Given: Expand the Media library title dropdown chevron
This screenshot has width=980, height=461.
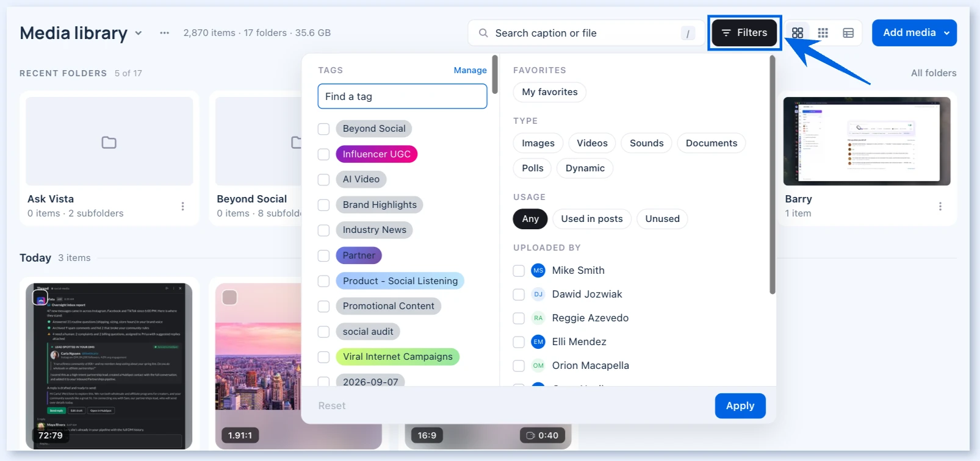Looking at the screenshot, I should point(139,33).
